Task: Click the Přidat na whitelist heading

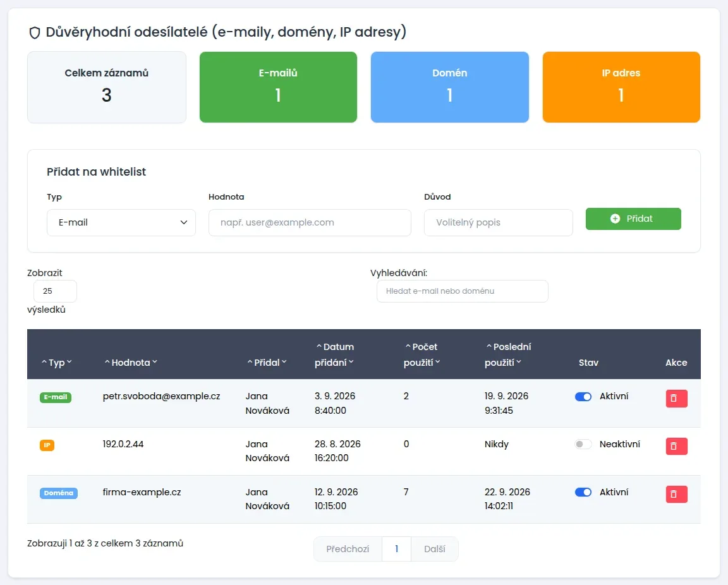Action: tap(96, 172)
